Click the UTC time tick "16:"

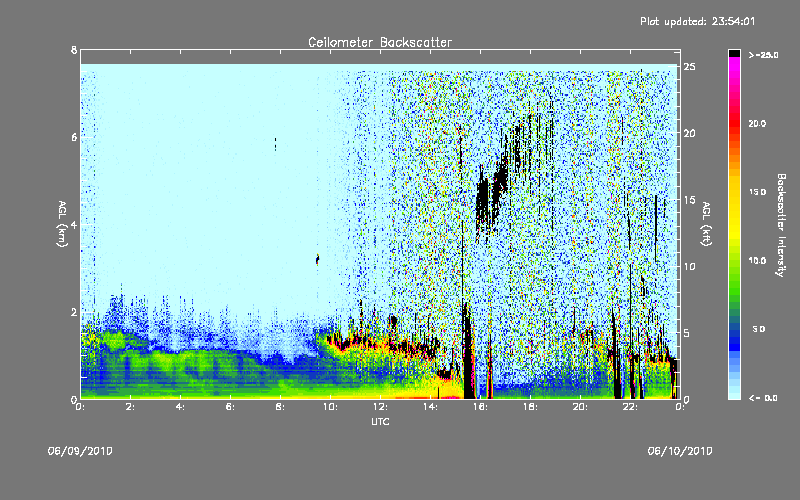point(480,407)
